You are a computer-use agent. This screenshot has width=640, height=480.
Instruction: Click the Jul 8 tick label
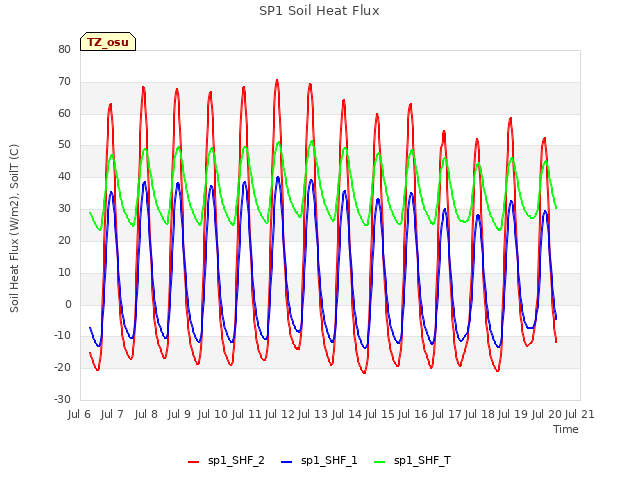tap(146, 414)
